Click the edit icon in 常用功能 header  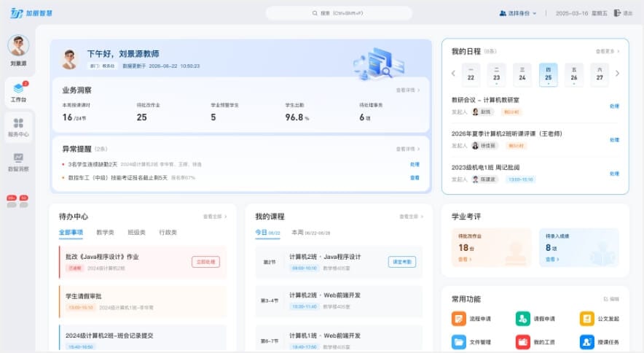605,299
